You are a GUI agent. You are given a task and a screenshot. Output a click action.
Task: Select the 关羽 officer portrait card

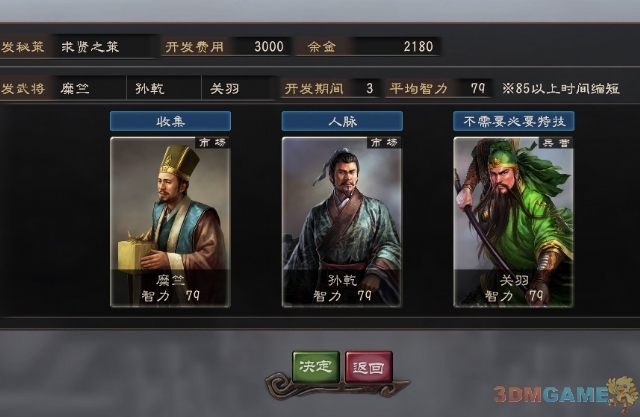(513, 222)
